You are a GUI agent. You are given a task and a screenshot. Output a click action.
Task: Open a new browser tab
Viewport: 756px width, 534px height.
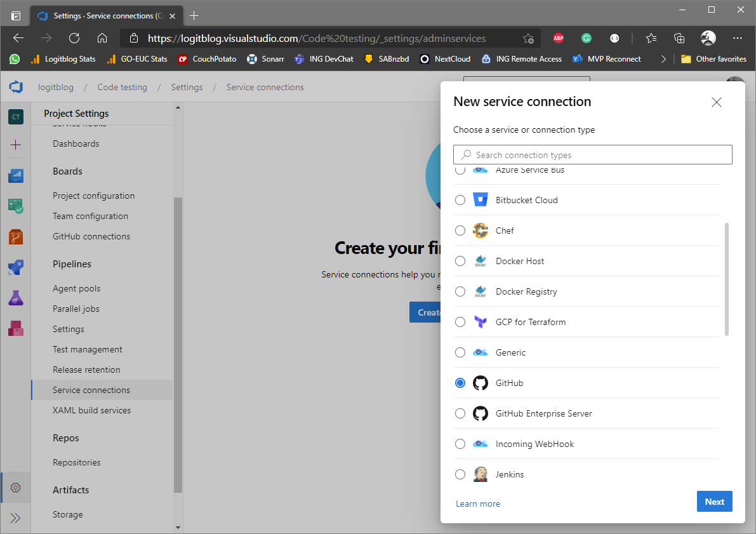pos(194,16)
